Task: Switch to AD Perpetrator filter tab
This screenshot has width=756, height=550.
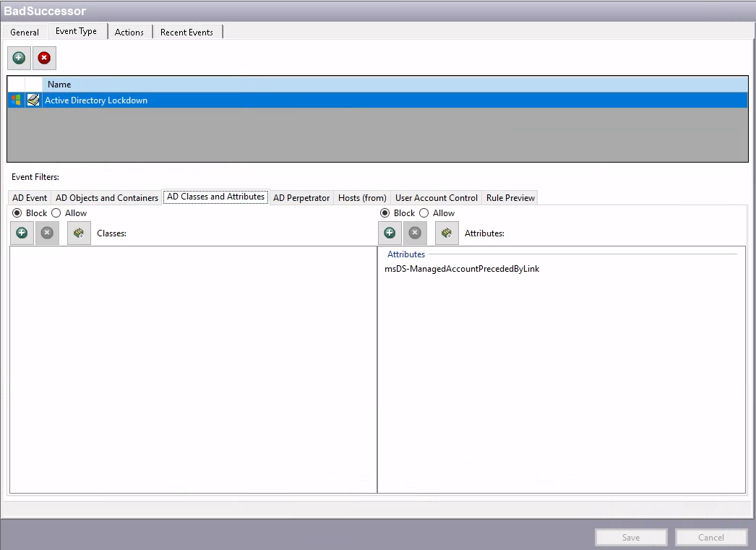Action: pyautogui.click(x=301, y=198)
